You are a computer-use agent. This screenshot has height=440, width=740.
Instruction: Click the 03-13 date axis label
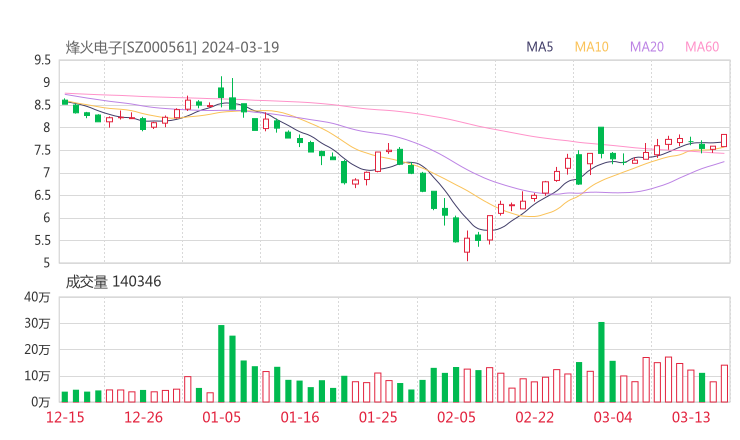point(691,417)
